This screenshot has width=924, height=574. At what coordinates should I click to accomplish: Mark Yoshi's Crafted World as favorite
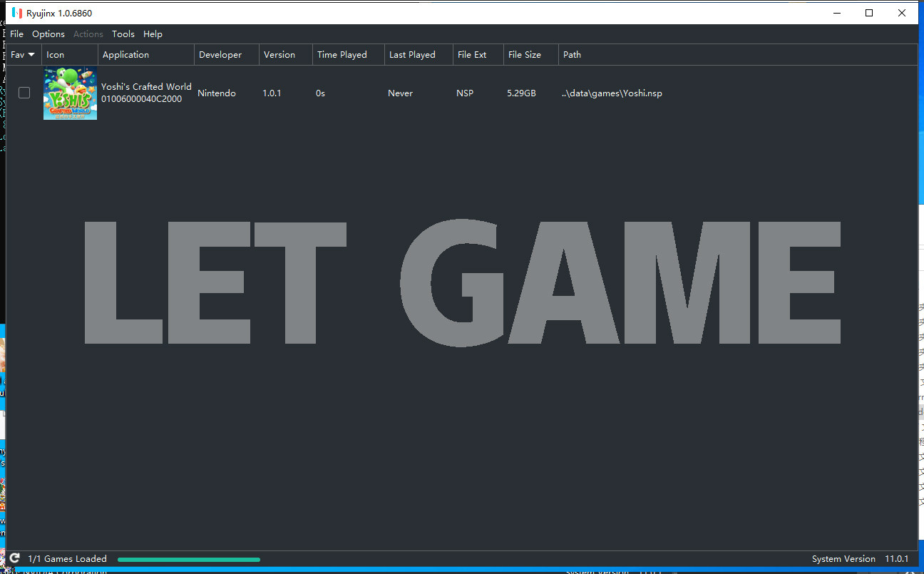pos(24,93)
